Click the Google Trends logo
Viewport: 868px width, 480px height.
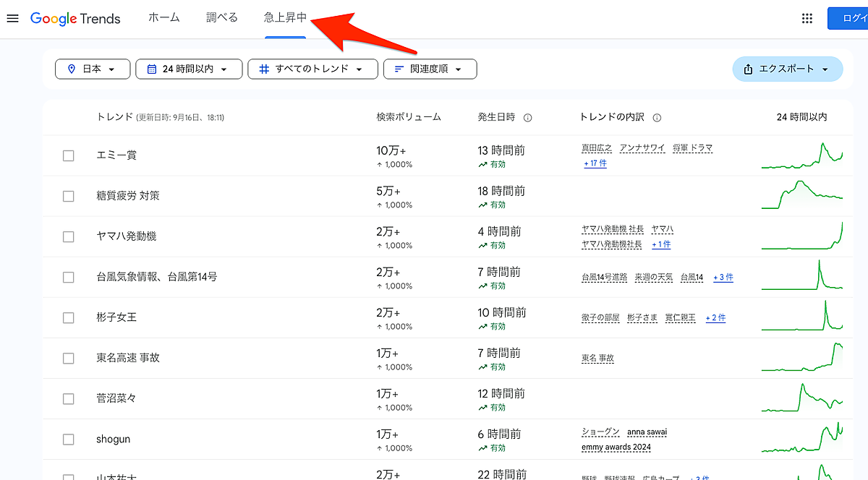(75, 19)
